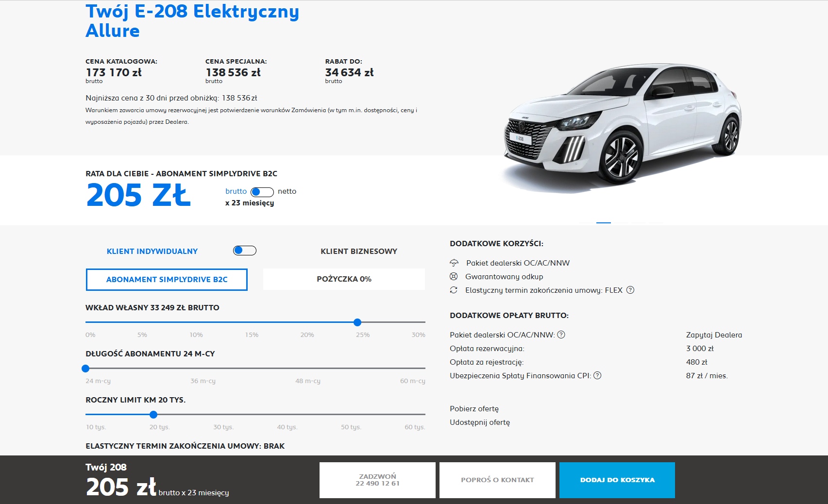Click the Roczny limit km slider handle

tap(153, 415)
